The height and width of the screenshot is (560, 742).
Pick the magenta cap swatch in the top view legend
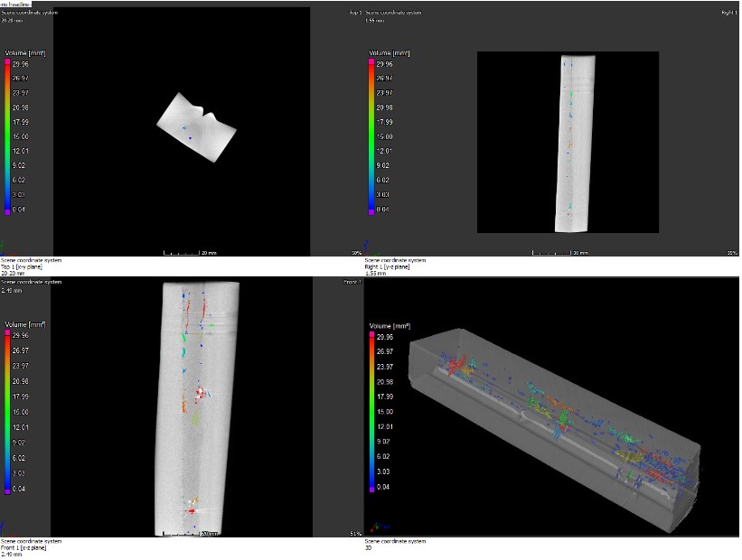[7, 61]
